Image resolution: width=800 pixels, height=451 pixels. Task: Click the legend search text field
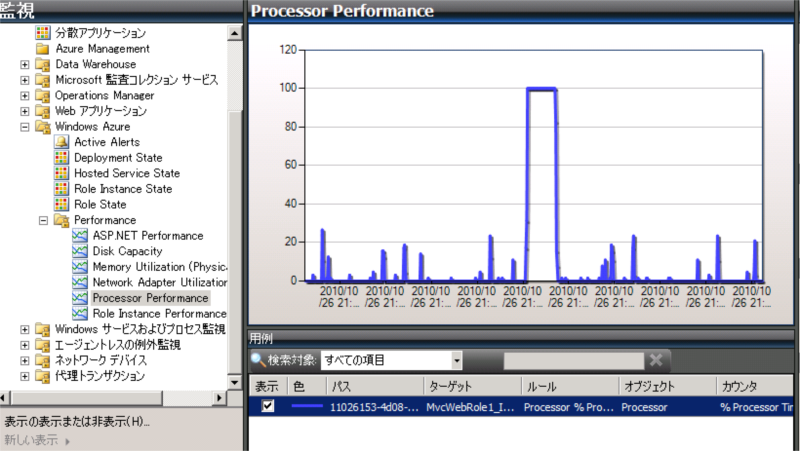[573, 361]
